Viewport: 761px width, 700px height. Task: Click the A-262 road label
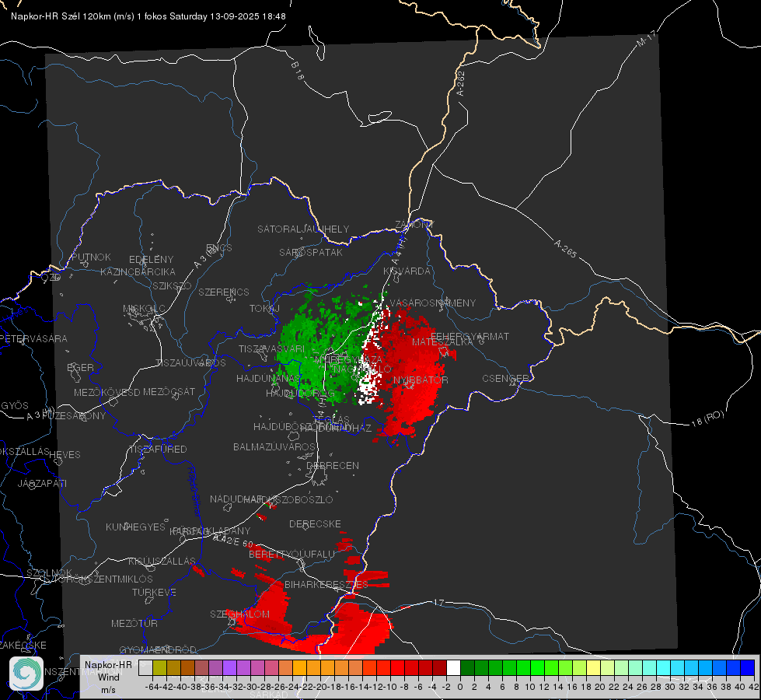pyautogui.click(x=461, y=83)
